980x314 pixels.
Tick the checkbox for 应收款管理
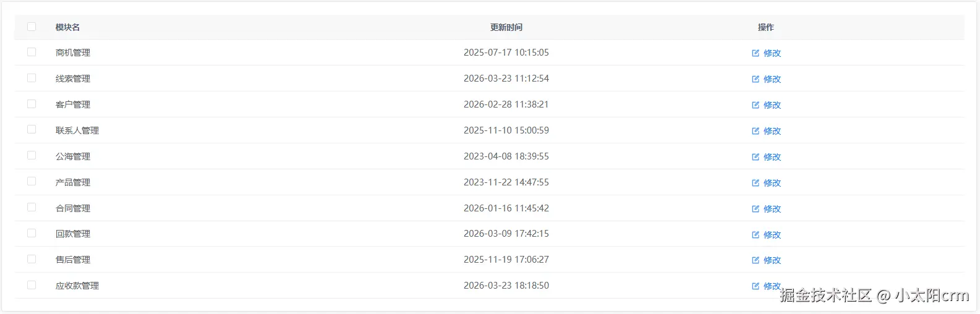[x=32, y=285]
